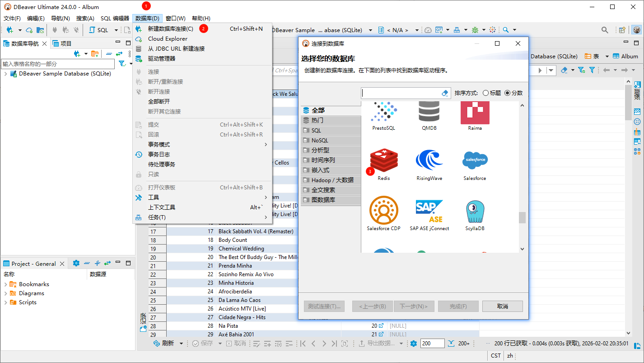The width and height of the screenshot is (644, 363).
Task: Click the 取消 button in dialog
Action: click(503, 306)
